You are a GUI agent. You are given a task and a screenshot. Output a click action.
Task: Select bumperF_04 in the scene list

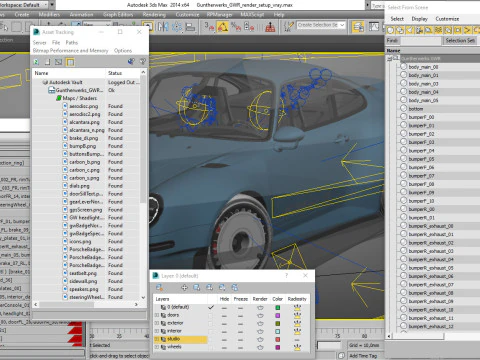(421, 151)
